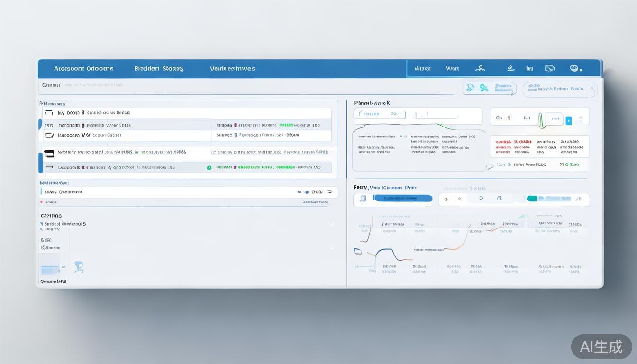Click the green circle status icon
The width and height of the screenshot is (637, 364).
209,167
